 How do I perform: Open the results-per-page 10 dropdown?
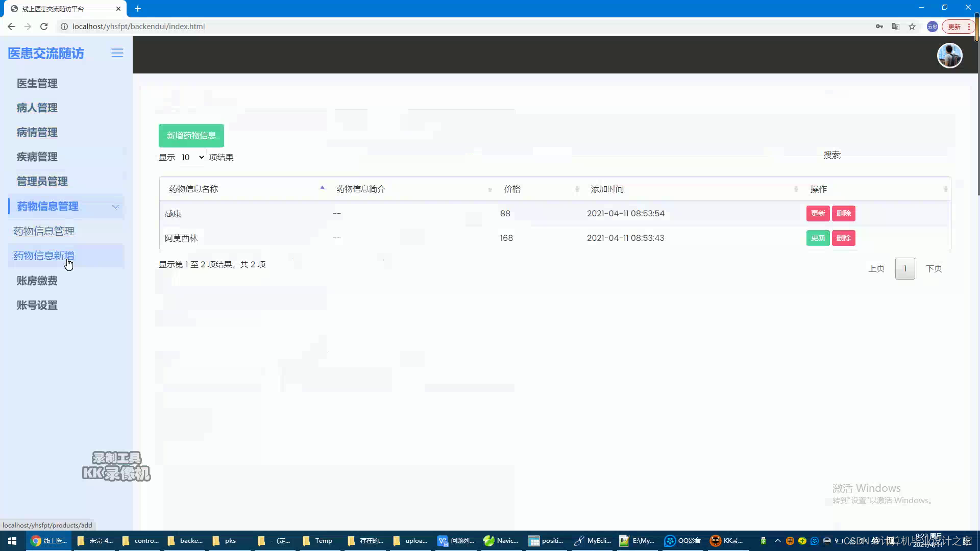(192, 157)
